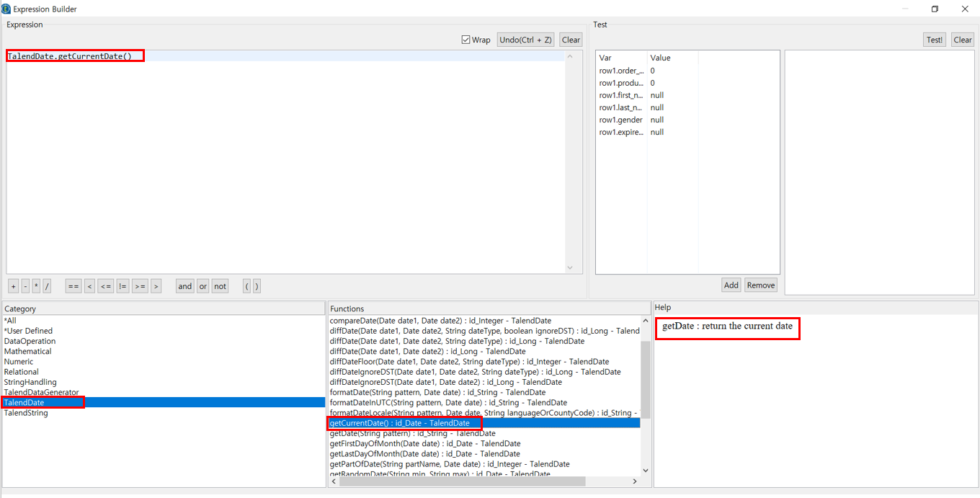Select formatDate(String pattern, Date date) function
This screenshot has width=980, height=498.
(484, 392)
